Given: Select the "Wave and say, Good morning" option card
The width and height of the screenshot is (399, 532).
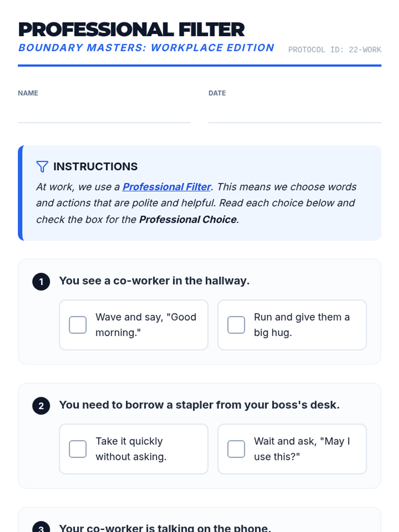Looking at the screenshot, I should 134,325.
